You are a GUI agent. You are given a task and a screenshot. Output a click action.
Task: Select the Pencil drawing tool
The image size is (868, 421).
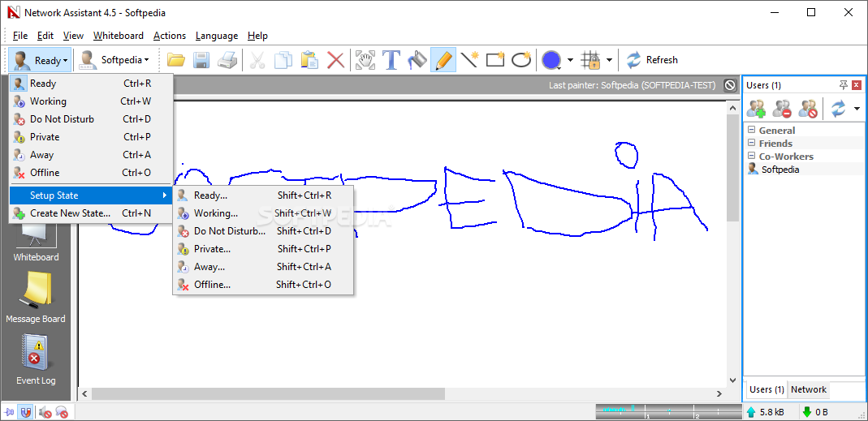click(443, 60)
